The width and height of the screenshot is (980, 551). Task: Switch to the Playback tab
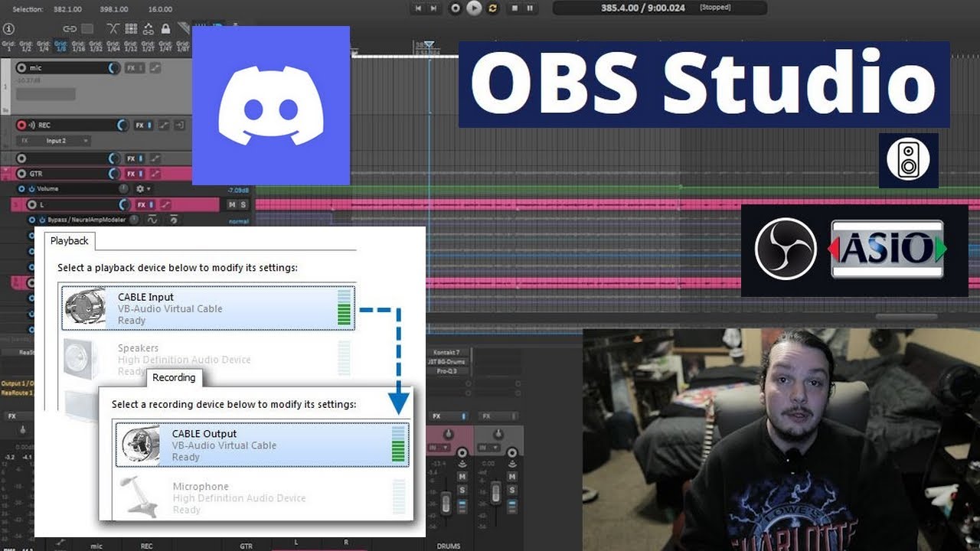point(70,240)
